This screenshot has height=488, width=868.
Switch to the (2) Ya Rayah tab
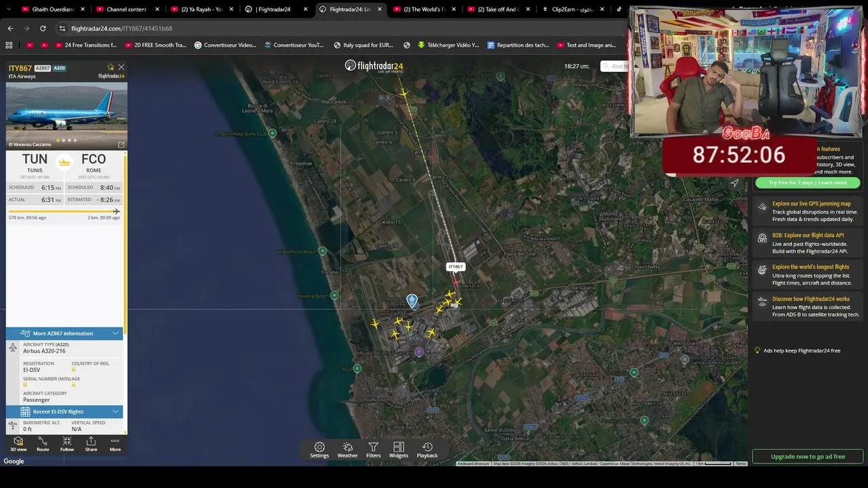pos(203,9)
